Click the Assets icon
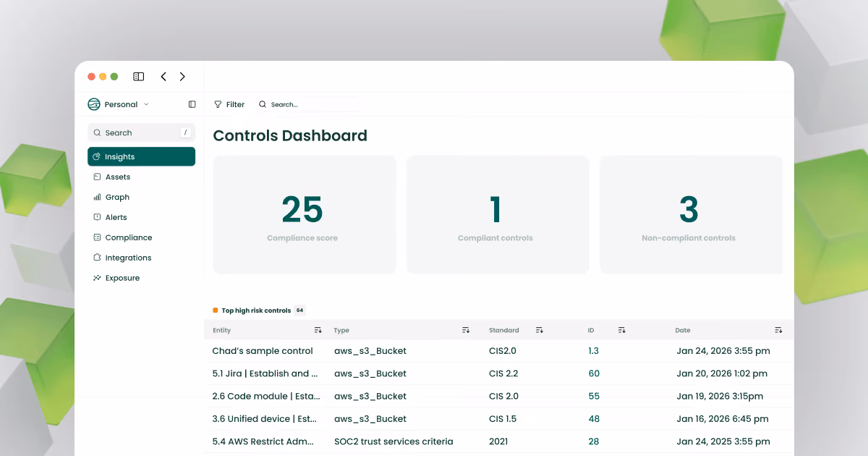Viewport: 868px width, 456px height. click(x=97, y=177)
